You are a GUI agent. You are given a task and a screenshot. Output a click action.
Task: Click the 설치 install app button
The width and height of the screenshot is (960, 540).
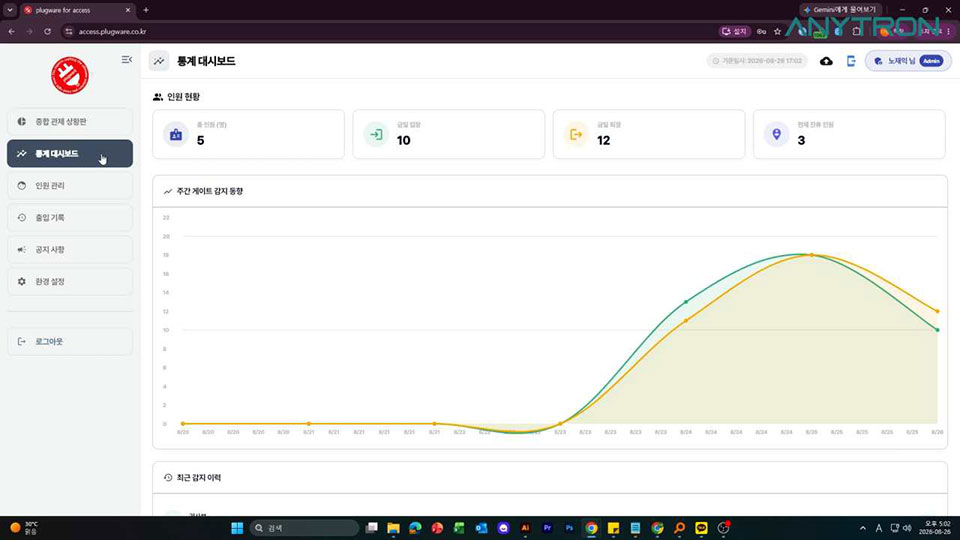click(735, 31)
